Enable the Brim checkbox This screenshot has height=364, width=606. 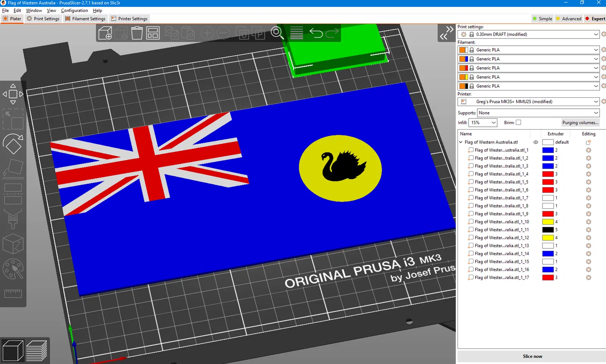pyautogui.click(x=519, y=122)
